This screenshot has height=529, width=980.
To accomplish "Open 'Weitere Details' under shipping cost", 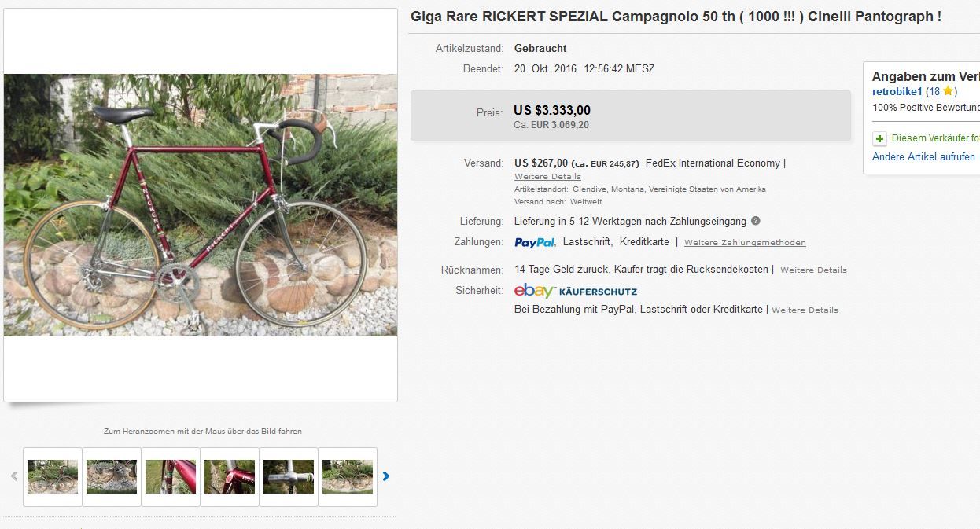I will click(547, 177).
